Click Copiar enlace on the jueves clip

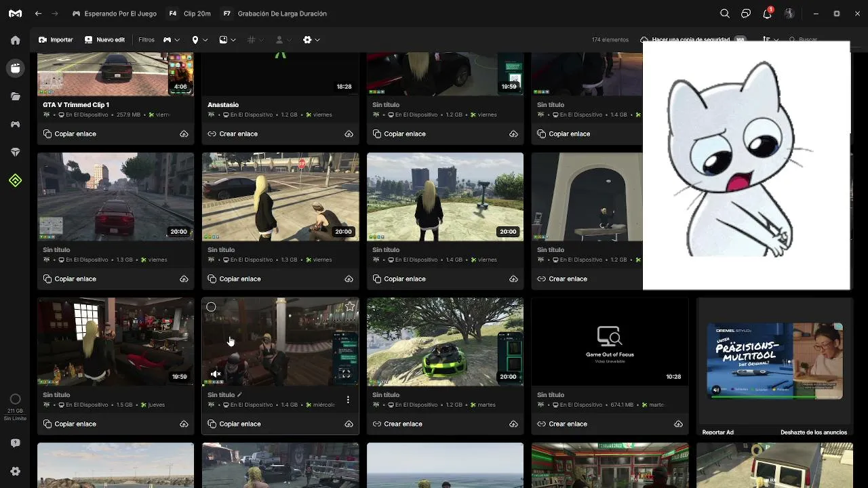(x=69, y=424)
